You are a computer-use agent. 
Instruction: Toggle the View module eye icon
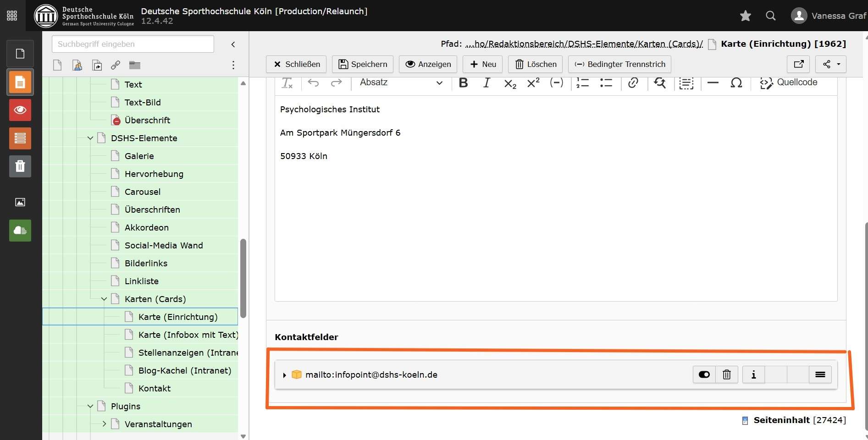[x=20, y=110]
